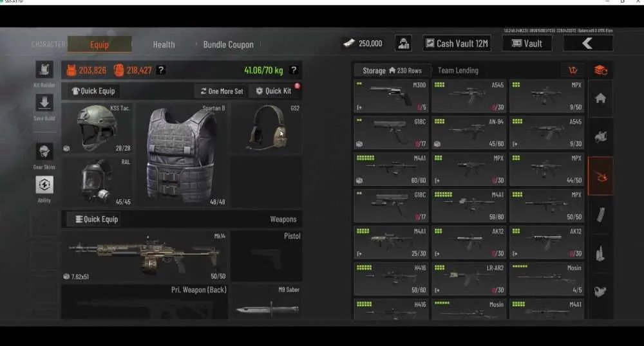The height and width of the screenshot is (346, 644).
Task: Open the Quick Kit button
Action: point(274,91)
